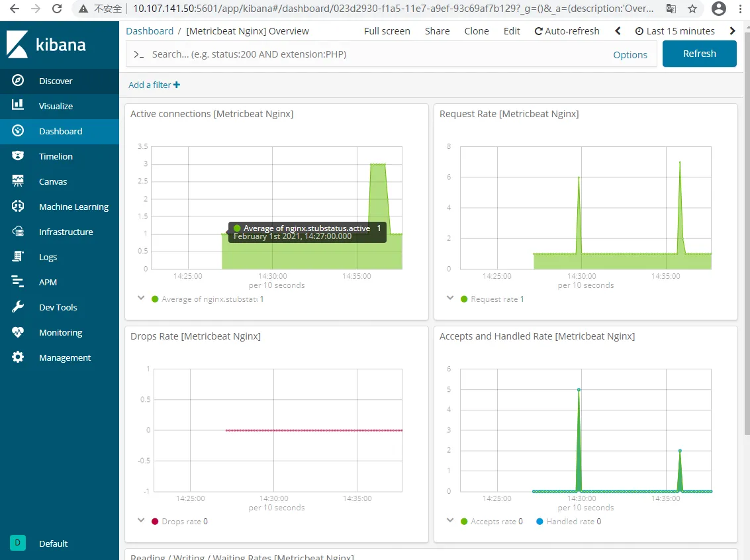This screenshot has width=750, height=560.
Task: Open the Share menu
Action: [x=437, y=31]
